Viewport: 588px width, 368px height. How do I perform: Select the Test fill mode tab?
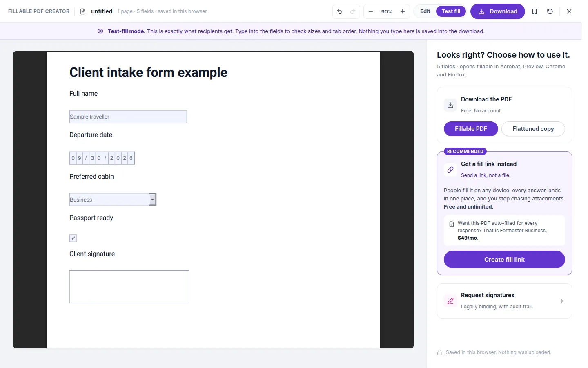point(451,11)
